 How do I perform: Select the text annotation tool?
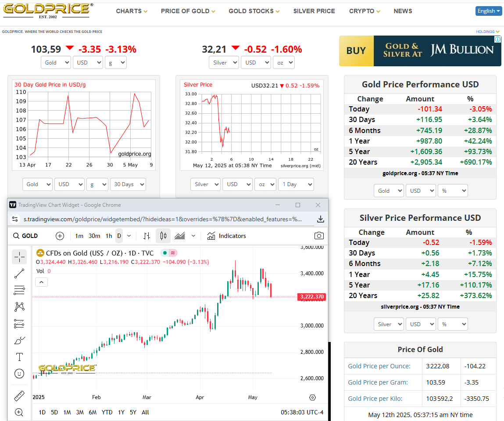coord(19,356)
